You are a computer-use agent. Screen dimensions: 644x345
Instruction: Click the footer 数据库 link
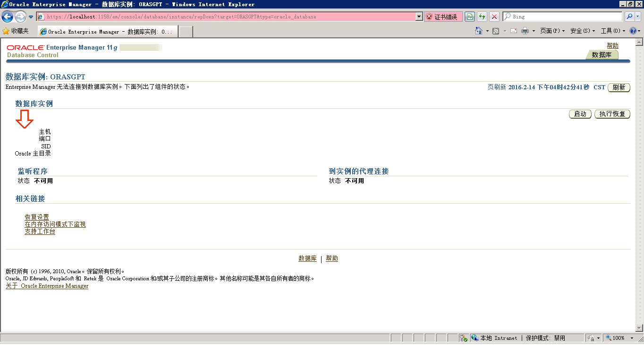pos(307,259)
